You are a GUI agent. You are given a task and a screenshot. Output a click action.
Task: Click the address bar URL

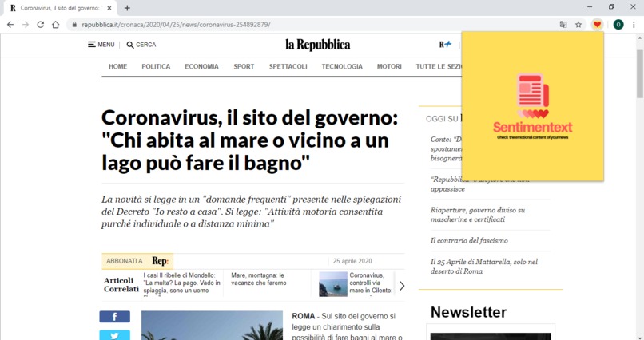pyautogui.click(x=176, y=25)
